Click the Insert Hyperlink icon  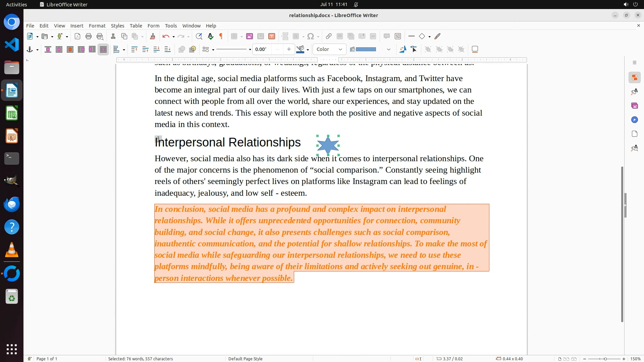point(329,36)
